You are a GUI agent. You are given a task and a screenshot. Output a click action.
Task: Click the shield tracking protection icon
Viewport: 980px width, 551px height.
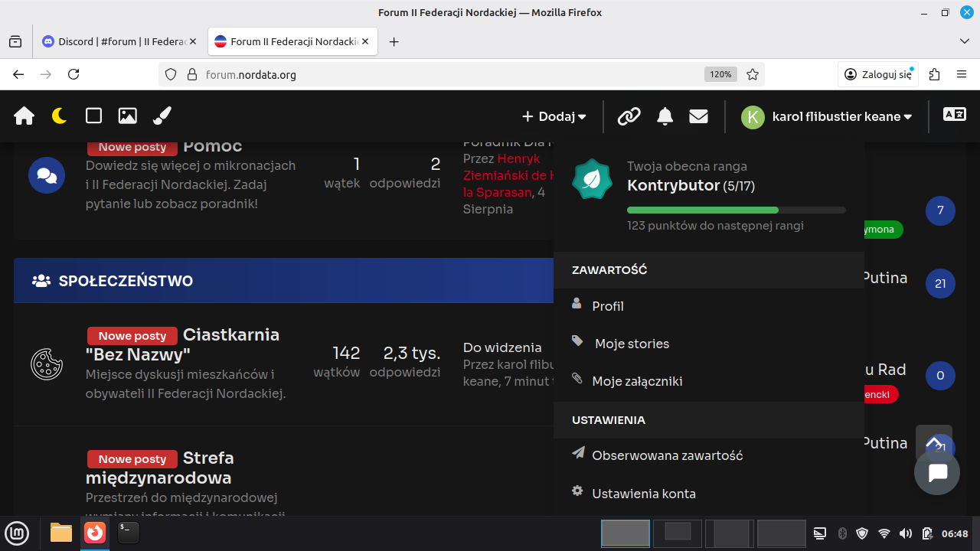[171, 74]
